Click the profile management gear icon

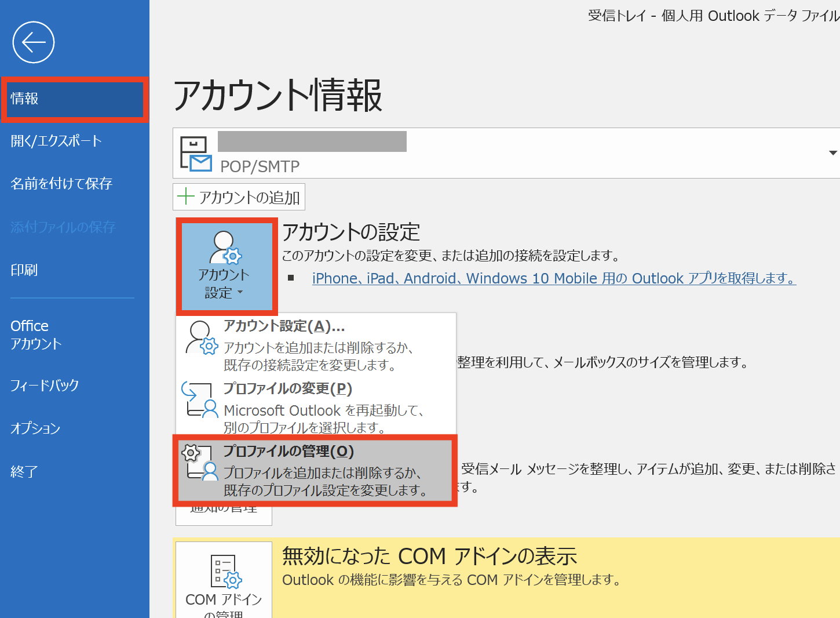coord(199,462)
